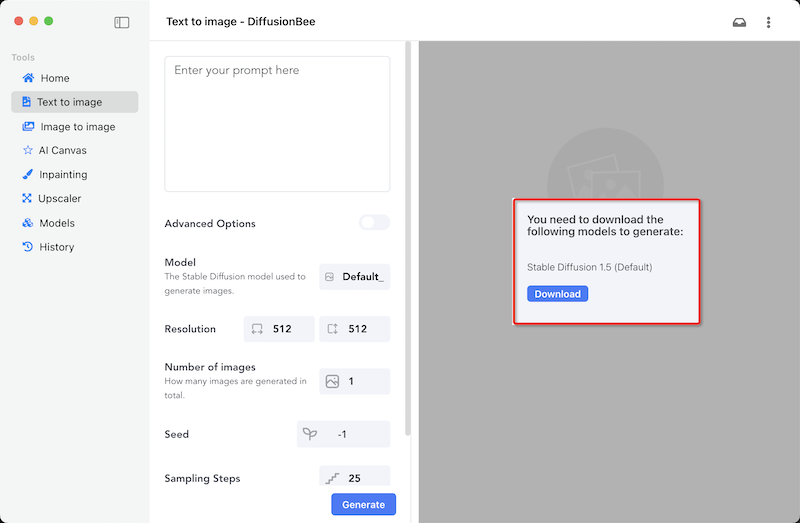Download the Stable Diffusion 1.5 model

click(557, 293)
